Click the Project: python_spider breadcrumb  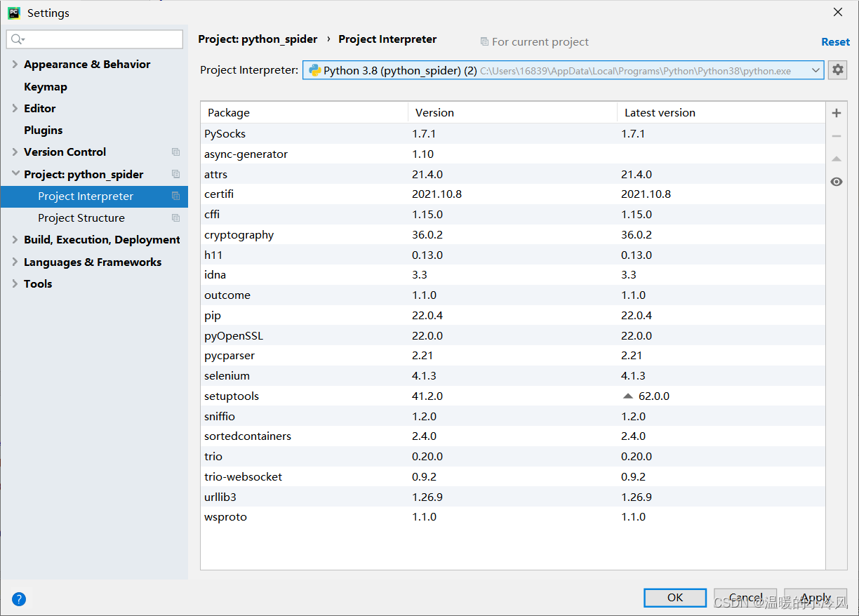(x=258, y=39)
